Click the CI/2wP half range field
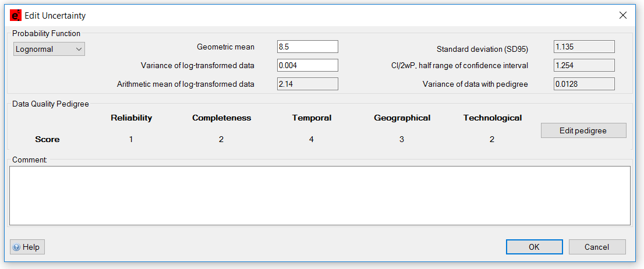 584,65
